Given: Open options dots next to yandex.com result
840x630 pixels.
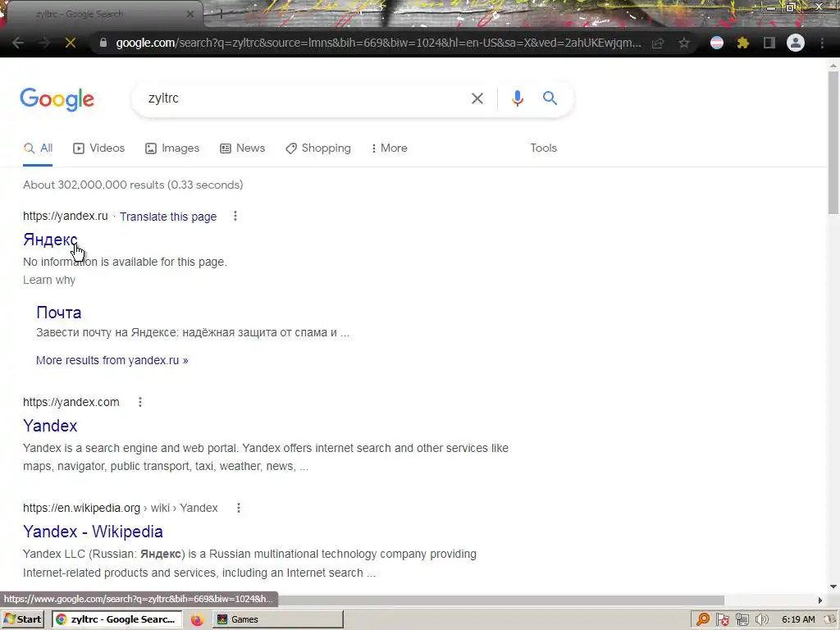Looking at the screenshot, I should tap(140, 402).
